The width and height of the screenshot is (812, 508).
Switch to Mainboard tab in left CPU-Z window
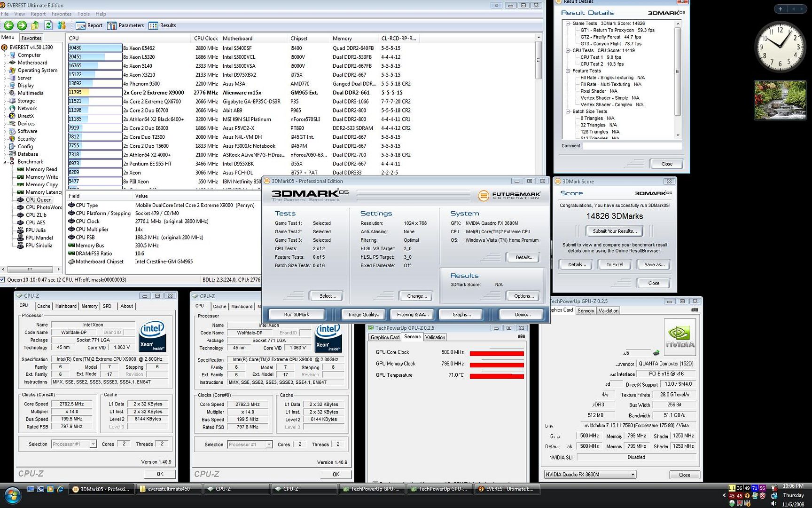[66, 306]
